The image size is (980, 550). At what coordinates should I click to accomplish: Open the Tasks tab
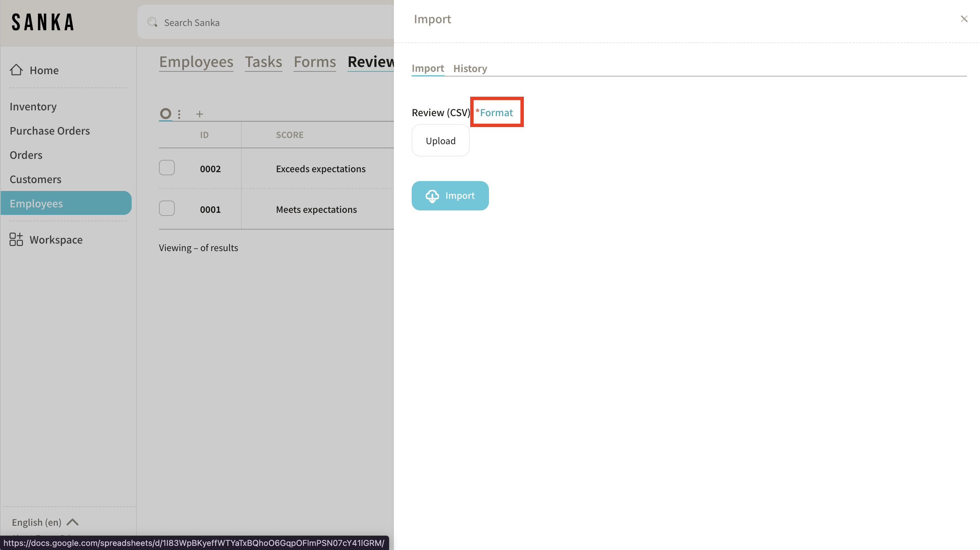point(263,61)
